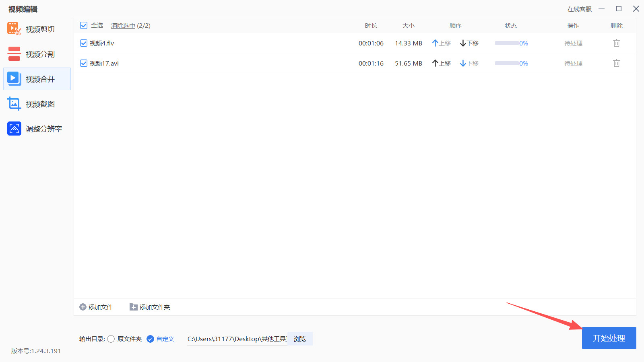Click the 开始处理 start processing button
Viewport: 644px width, 362px height.
[x=609, y=338]
